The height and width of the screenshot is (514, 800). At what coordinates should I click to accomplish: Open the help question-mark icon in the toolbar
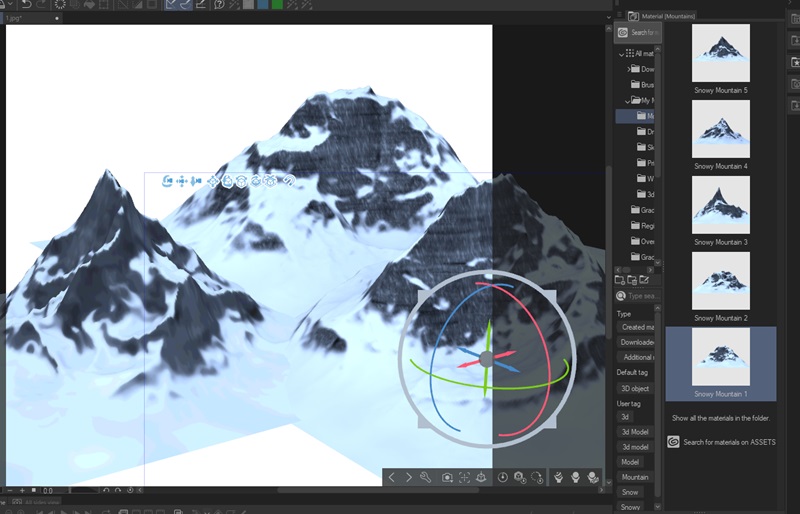point(219,5)
